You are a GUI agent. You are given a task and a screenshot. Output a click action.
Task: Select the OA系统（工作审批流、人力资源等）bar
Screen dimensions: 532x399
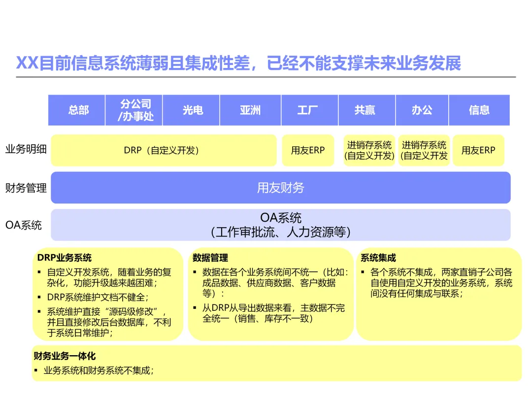(281, 225)
